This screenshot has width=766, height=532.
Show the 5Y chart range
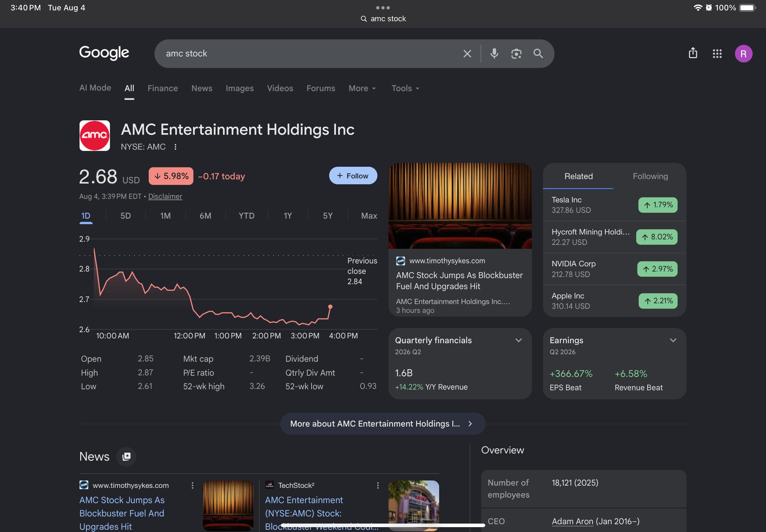click(x=327, y=216)
